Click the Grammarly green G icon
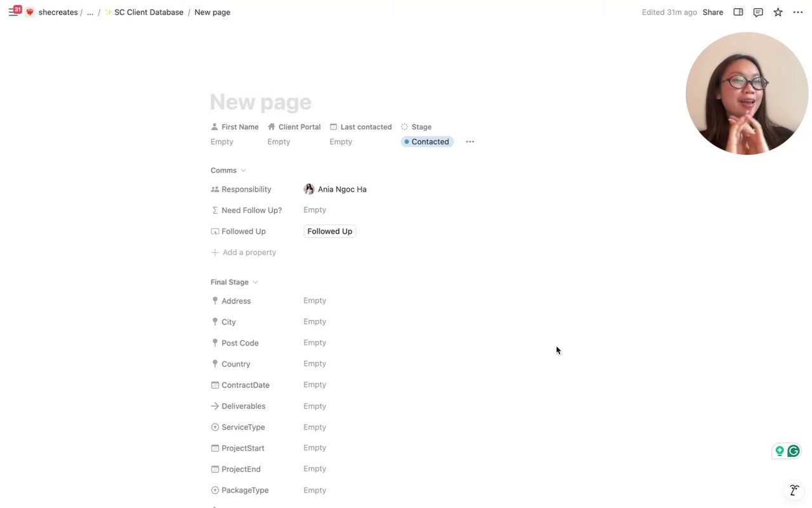Viewport: 812px width, 508px height. coord(793,451)
